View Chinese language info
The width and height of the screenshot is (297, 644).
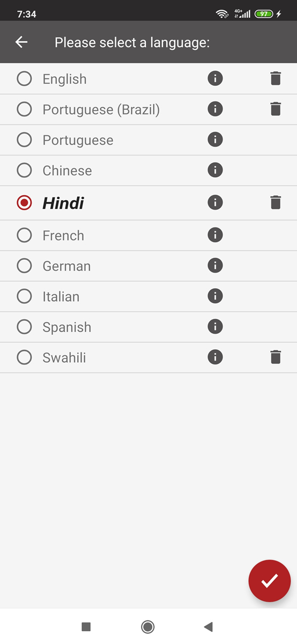(215, 171)
